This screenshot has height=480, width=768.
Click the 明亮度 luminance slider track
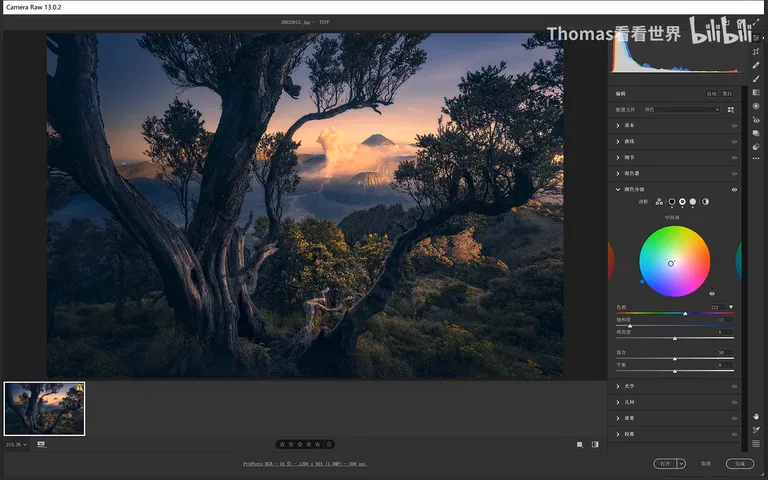[675, 338]
